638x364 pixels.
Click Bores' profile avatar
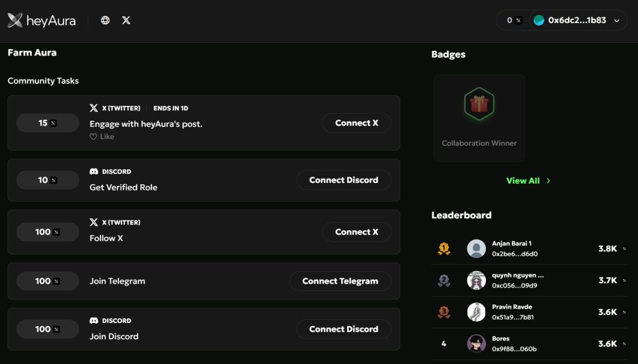click(477, 343)
